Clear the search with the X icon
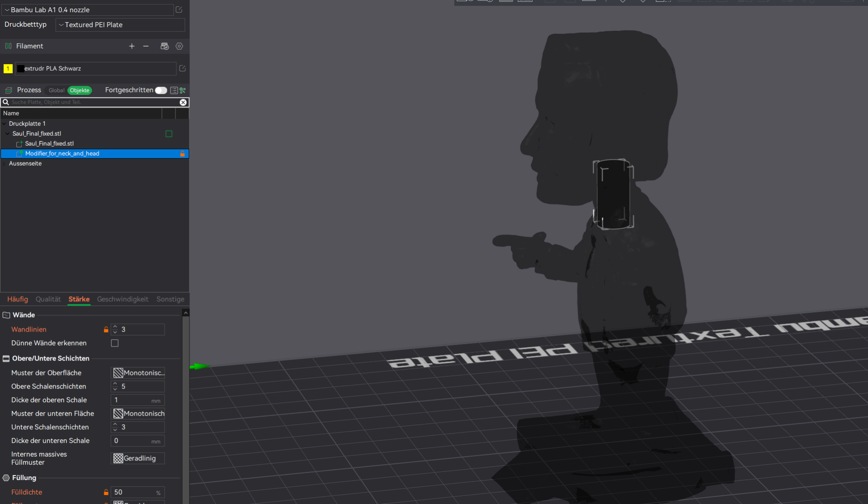868x504 pixels. (183, 102)
